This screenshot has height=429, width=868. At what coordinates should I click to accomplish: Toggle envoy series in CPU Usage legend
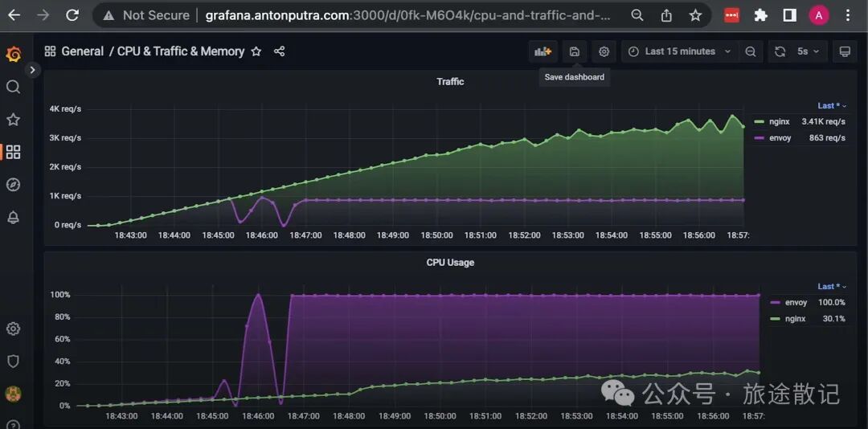[796, 303]
